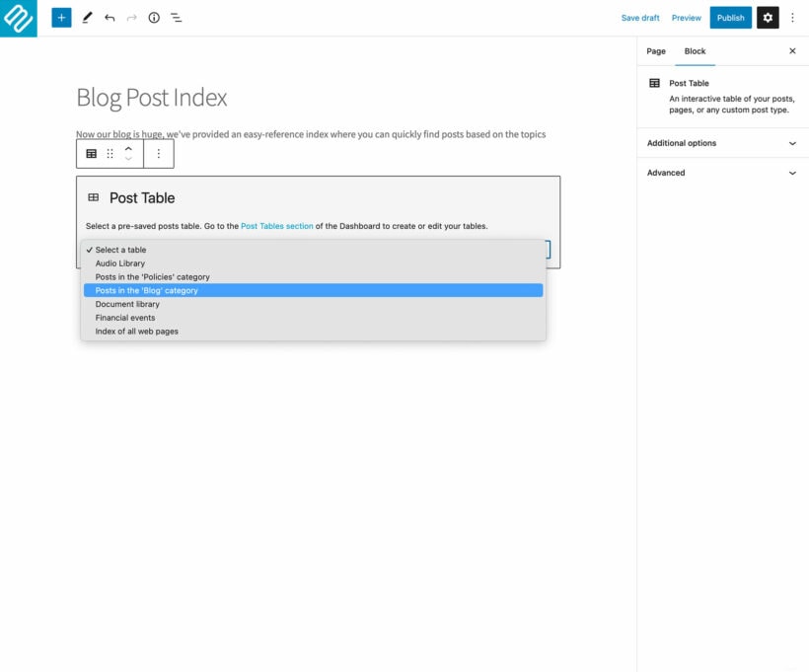Click Save draft
Image resolution: width=809 pixels, height=672 pixels.
point(640,17)
